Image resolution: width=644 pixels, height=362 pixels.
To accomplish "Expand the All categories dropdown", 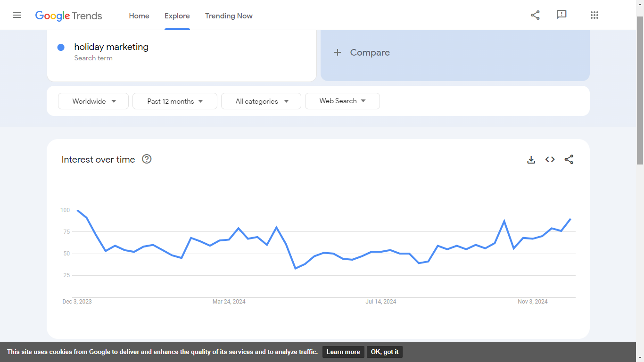I will pyautogui.click(x=261, y=101).
